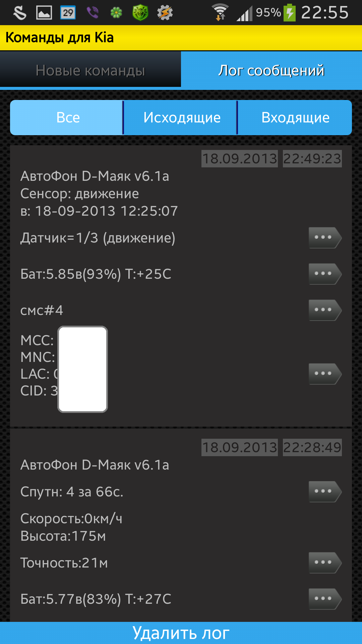Viewport: 362px width, 644px height.
Task: Switch to Новые команды tab
Action: click(x=90, y=70)
